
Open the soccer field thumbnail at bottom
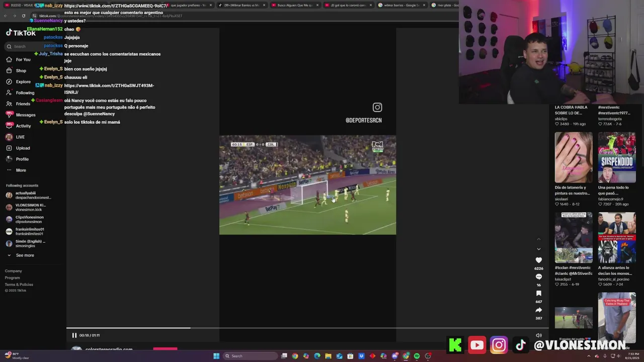574,318
